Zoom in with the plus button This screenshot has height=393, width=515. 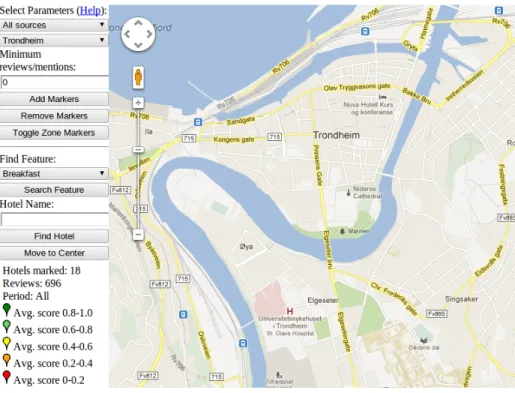pyautogui.click(x=138, y=103)
